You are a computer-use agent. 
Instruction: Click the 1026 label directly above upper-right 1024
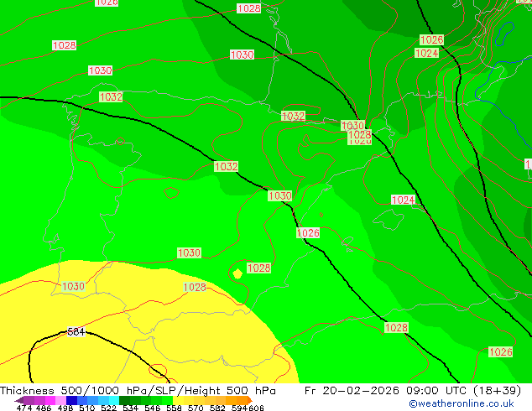[x=431, y=39]
